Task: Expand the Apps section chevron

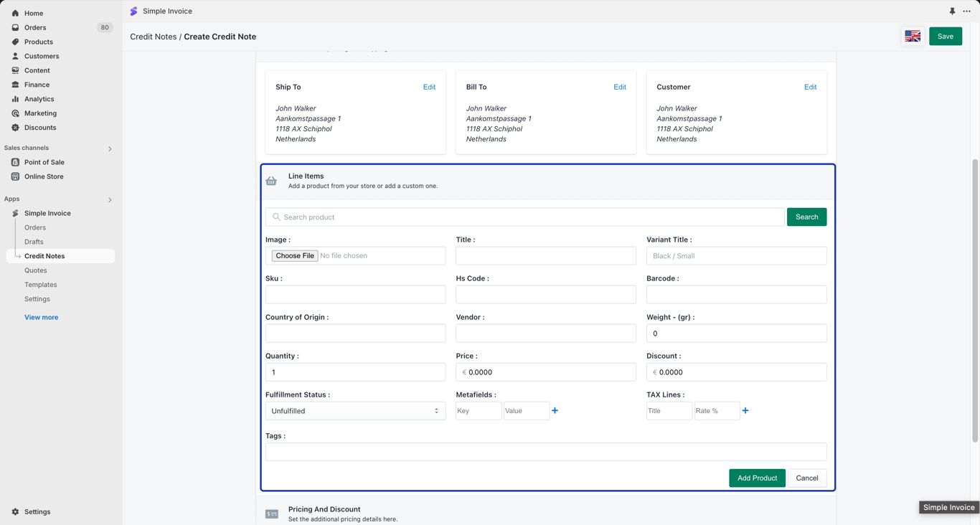Action: (110, 199)
